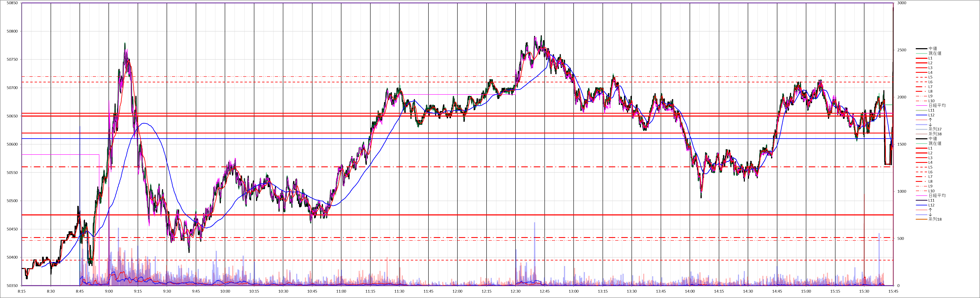
Task: Click the 2500 volume axis label
Action: click(x=901, y=50)
